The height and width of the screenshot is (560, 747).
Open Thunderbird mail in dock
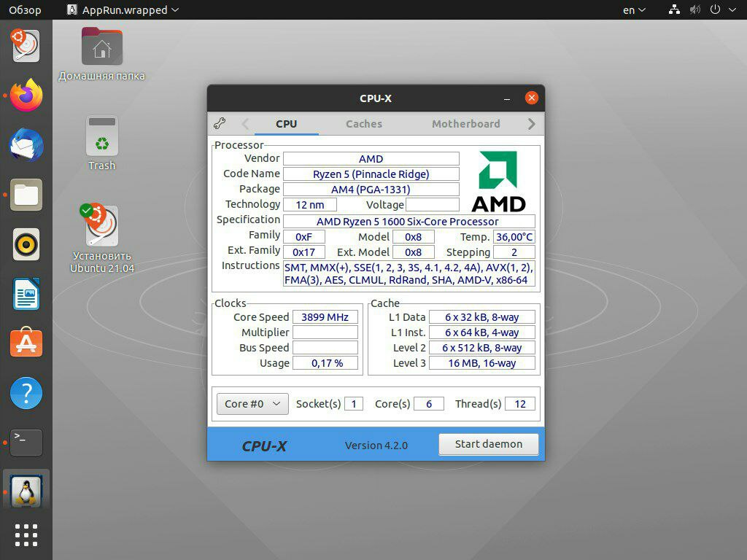coord(26,145)
